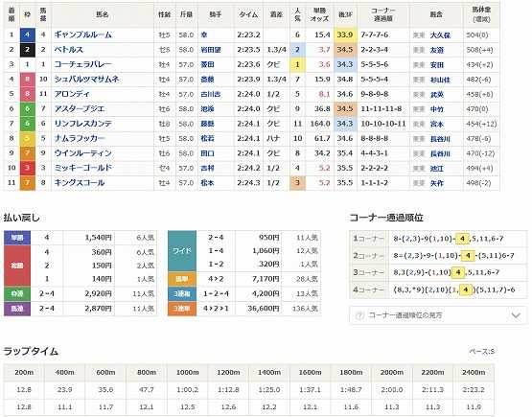Click the ワイド payout label
Image resolution: width=532 pixels, height=417 pixels.
point(182,251)
